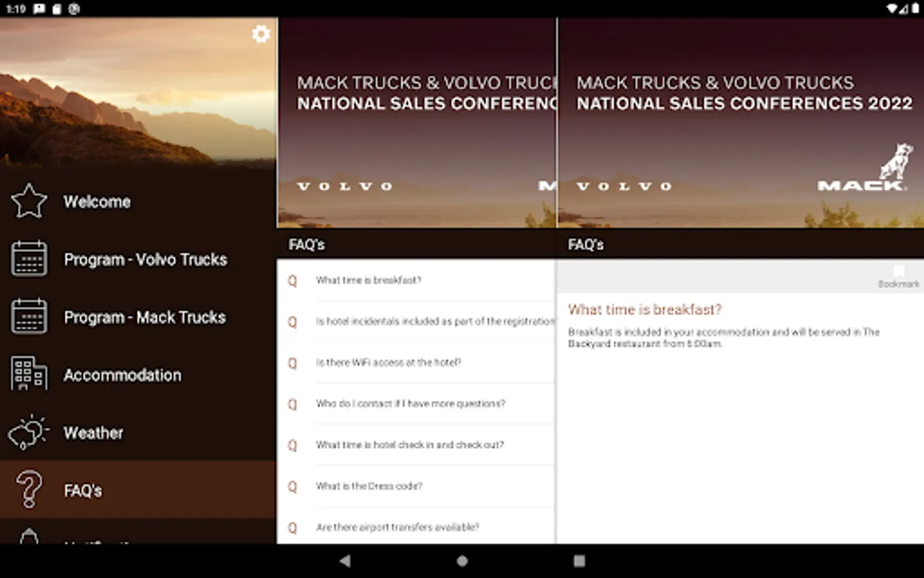Click the 'What time is breakfast?' answer heading
This screenshot has width=924, height=578.
click(x=645, y=310)
